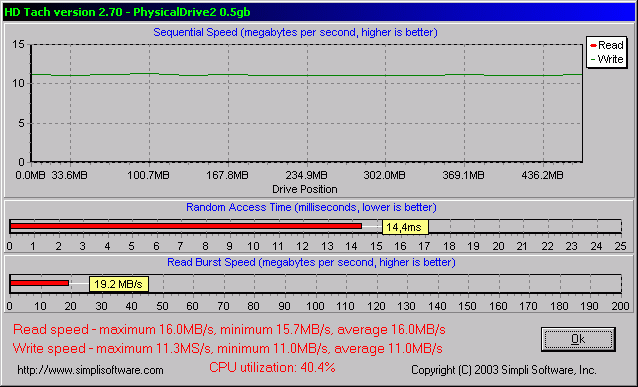Image resolution: width=638 pixels, height=387 pixels.
Task: Click the green write speed line in graph
Action: (x=306, y=75)
